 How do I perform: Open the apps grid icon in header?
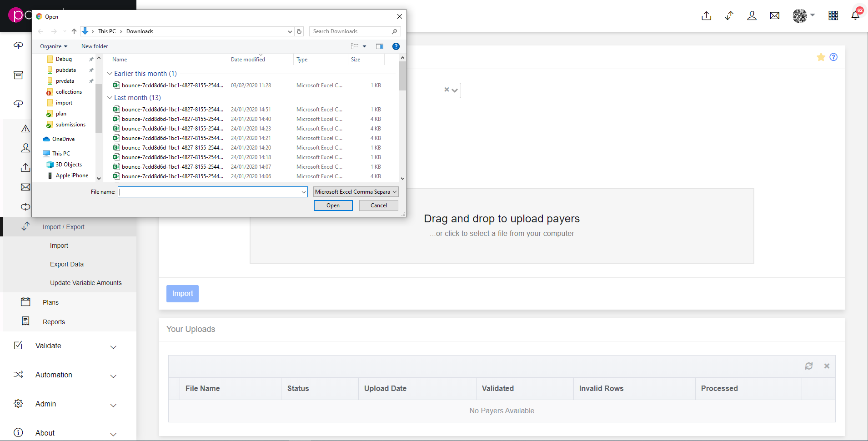(x=833, y=16)
